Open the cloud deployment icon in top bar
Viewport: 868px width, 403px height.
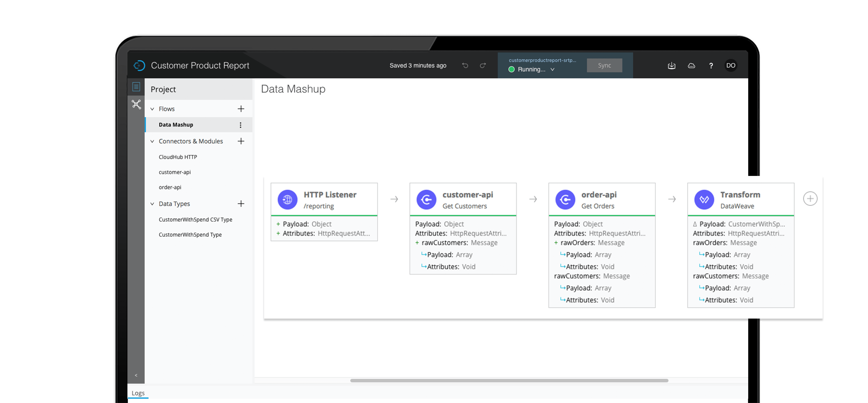click(691, 65)
